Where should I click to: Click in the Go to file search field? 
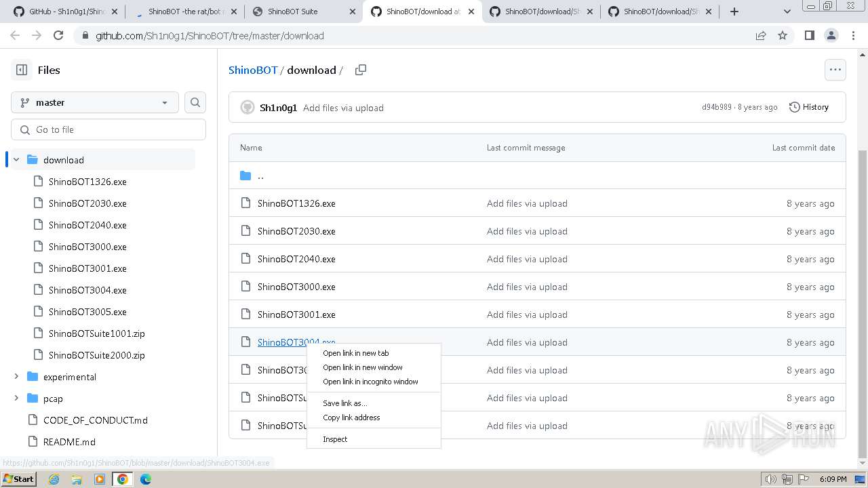coord(108,129)
